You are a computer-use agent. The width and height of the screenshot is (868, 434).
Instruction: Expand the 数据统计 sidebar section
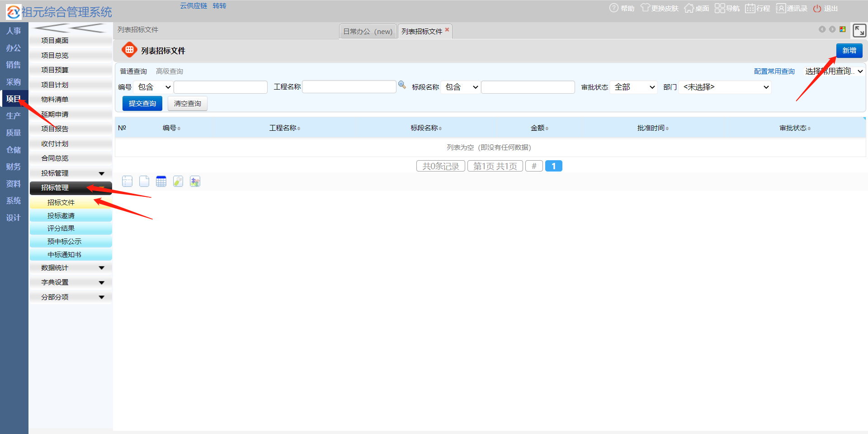pyautogui.click(x=71, y=268)
